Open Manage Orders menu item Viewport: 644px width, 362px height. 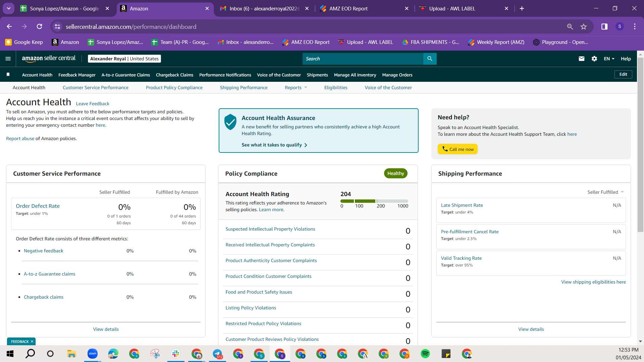[x=397, y=75]
